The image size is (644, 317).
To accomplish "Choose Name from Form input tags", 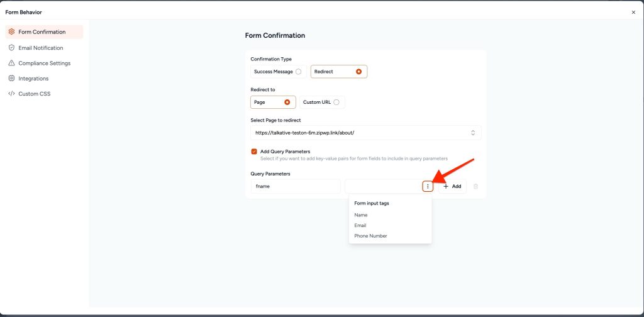I will click(x=361, y=215).
